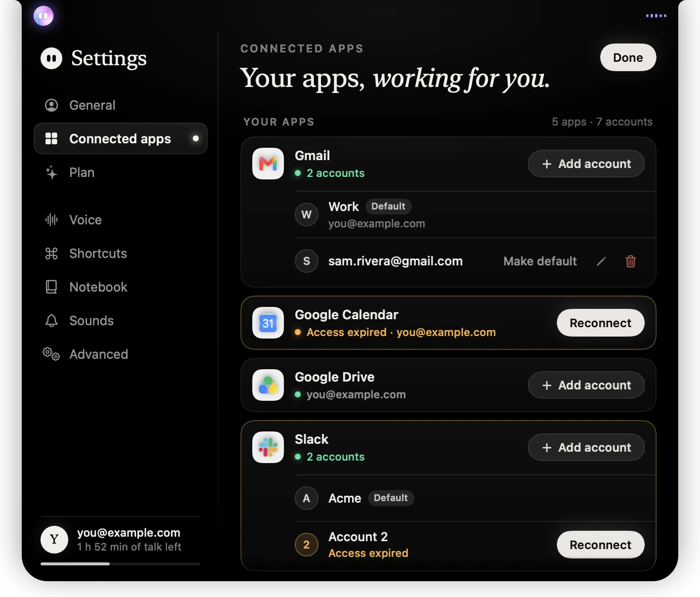
Task: Open General settings
Action: pos(121,105)
